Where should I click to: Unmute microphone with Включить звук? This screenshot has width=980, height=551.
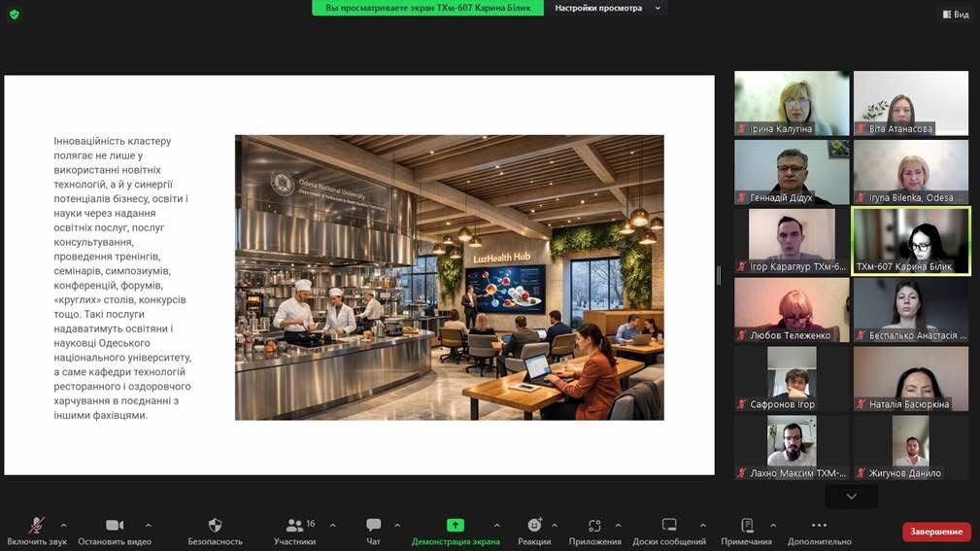pos(37,526)
